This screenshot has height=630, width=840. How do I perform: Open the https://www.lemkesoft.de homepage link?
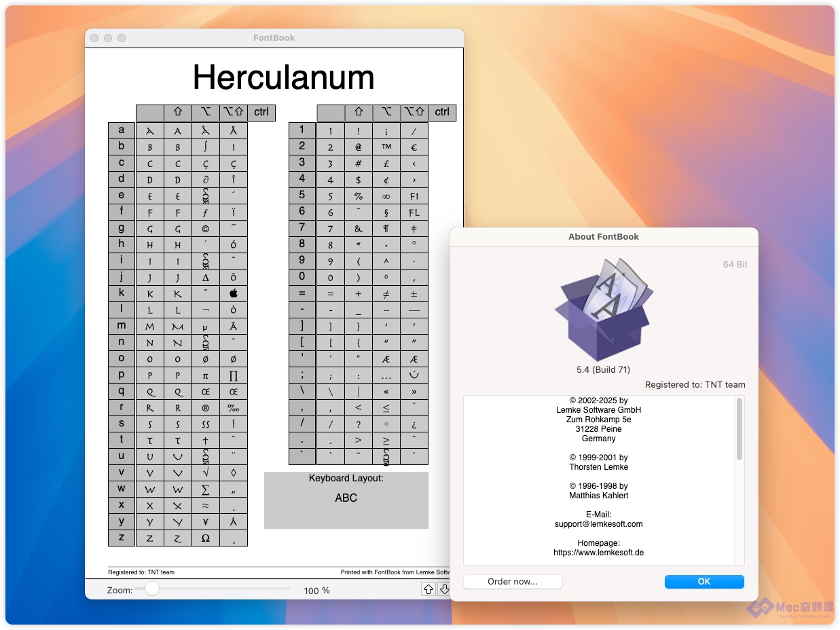pyautogui.click(x=598, y=553)
